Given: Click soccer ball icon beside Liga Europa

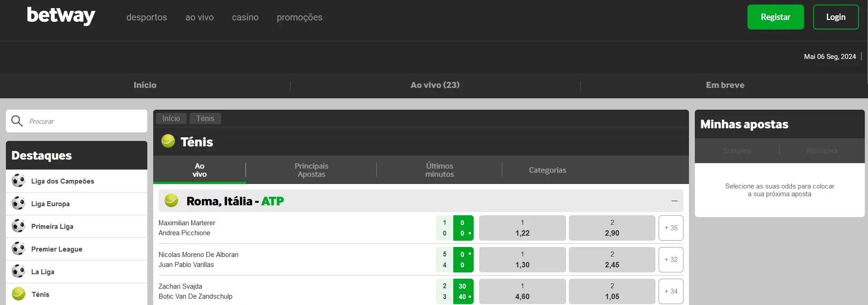Looking at the screenshot, I should pos(19,203).
